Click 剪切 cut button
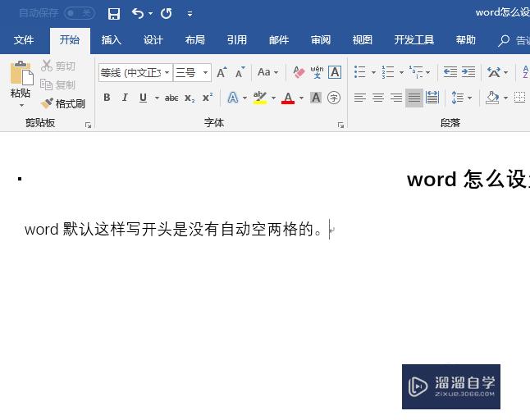530x420 pixels. coord(58,66)
